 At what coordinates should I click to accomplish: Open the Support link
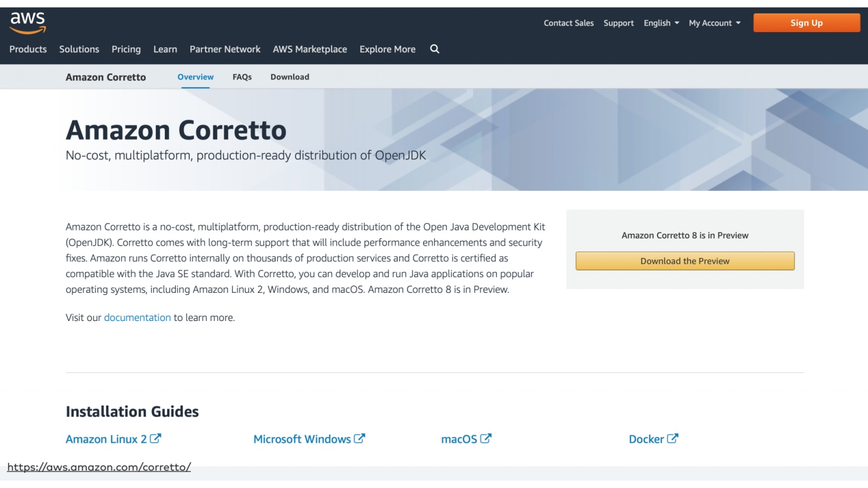coord(618,23)
